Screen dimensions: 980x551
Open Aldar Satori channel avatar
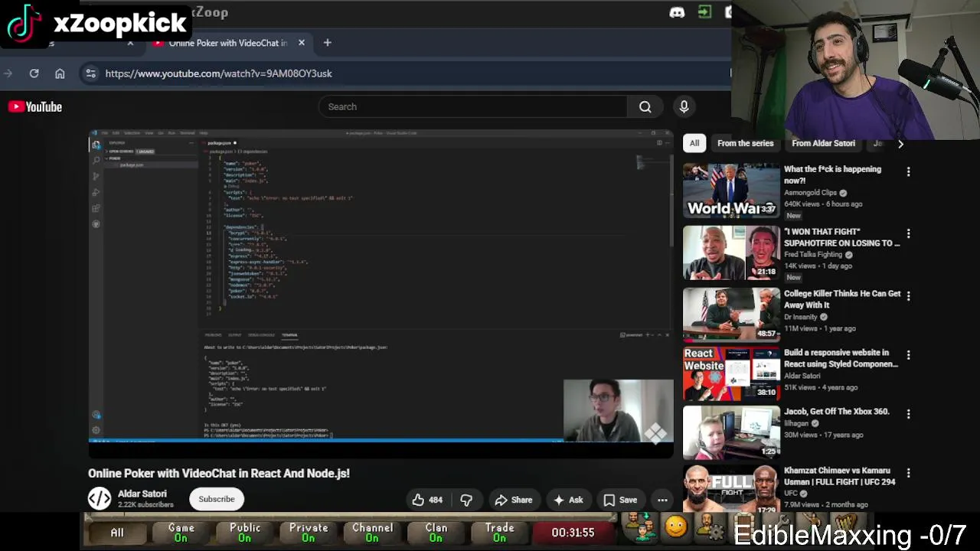click(x=100, y=499)
